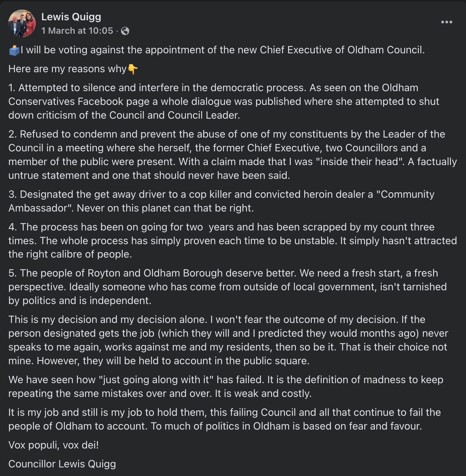Click reason 4 paragraph about the scrapped process
This screenshot has width=466, height=476.
pyautogui.click(x=233, y=241)
